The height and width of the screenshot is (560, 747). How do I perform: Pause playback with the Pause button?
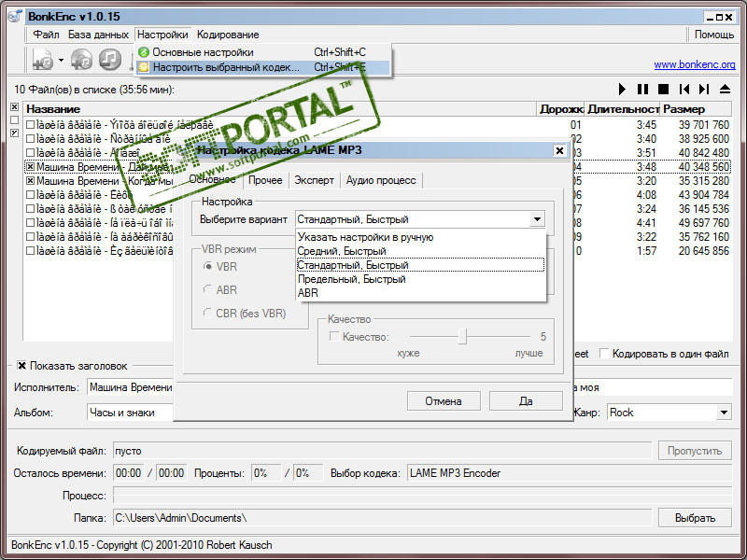coord(642,89)
